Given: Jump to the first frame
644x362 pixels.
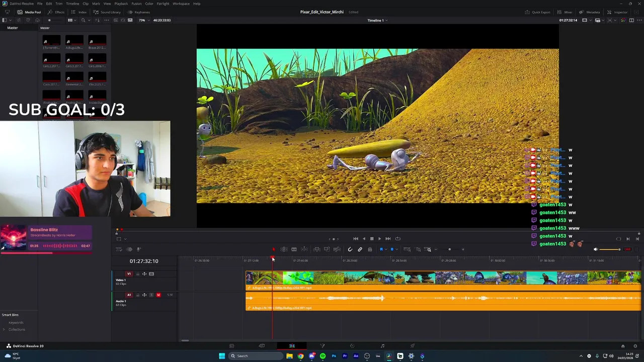Looking at the screenshot, I should 356,239.
